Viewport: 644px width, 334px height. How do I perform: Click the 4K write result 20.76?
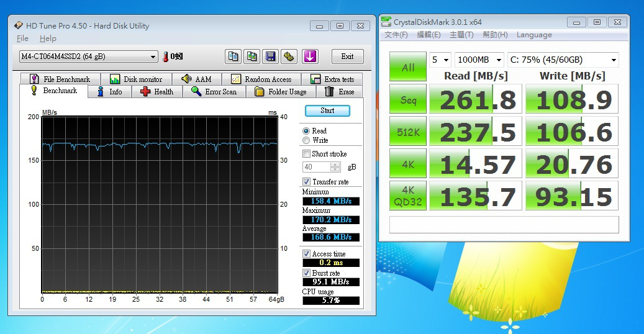point(572,163)
